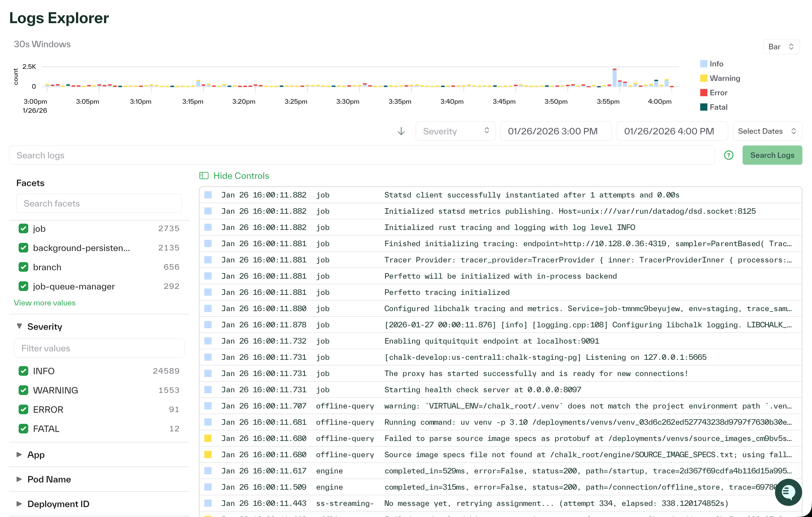Open the search syntax help icon
Image resolution: width=812 pixels, height=517 pixels.
(729, 155)
